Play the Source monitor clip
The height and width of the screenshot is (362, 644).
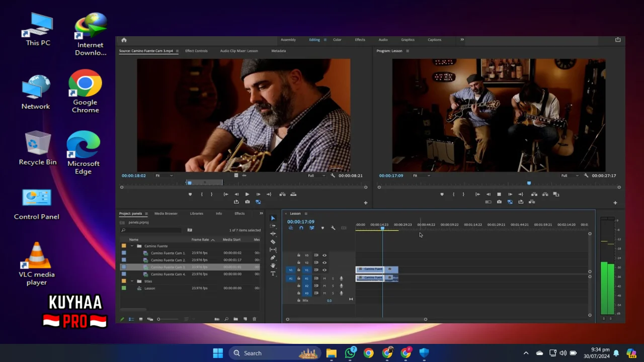(x=247, y=194)
